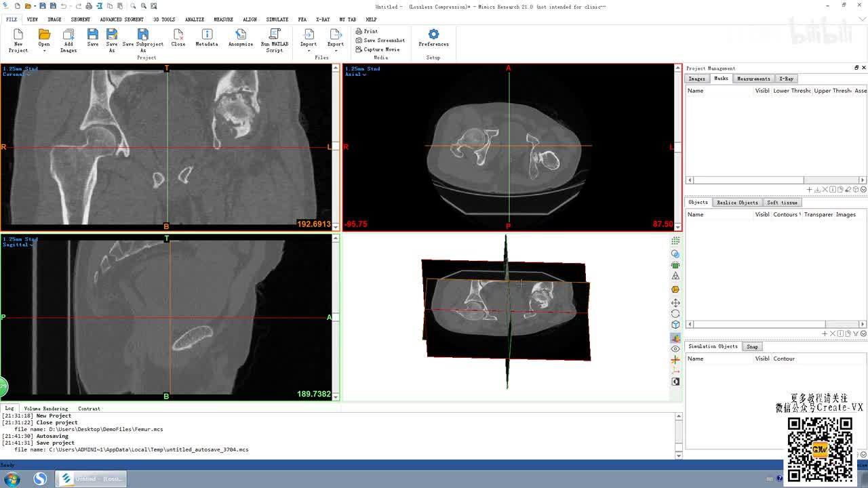
Task: Click the Anonymize icon
Action: (241, 35)
